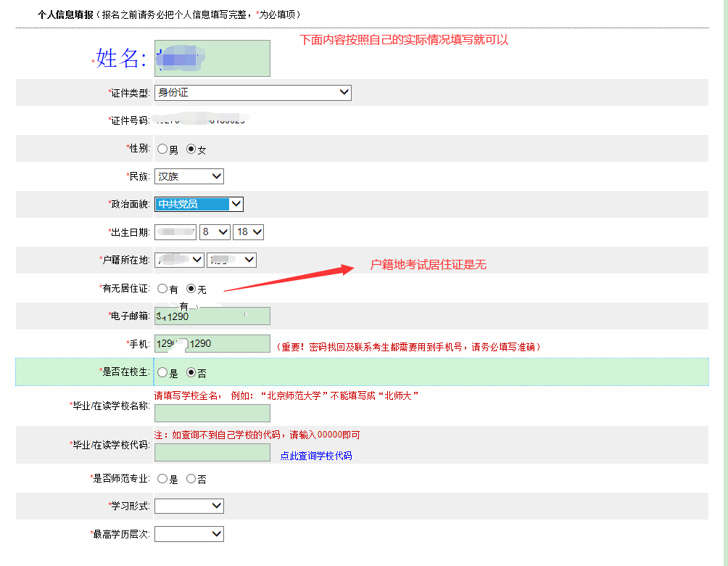
Task: Select 是 for 是否在校生
Action: pyautogui.click(x=162, y=372)
